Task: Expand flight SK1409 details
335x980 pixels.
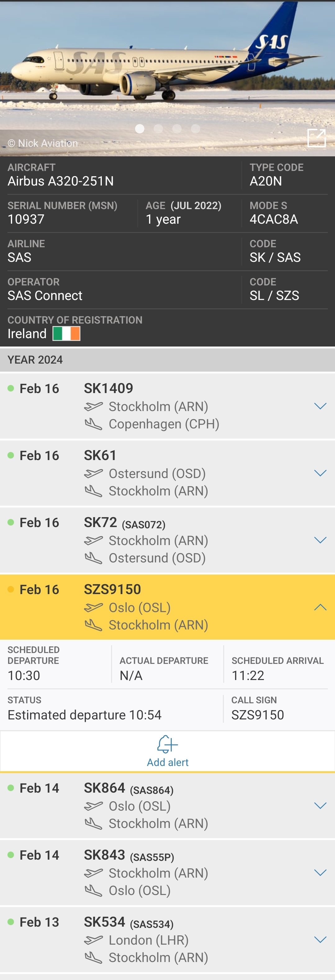Action: (321, 406)
